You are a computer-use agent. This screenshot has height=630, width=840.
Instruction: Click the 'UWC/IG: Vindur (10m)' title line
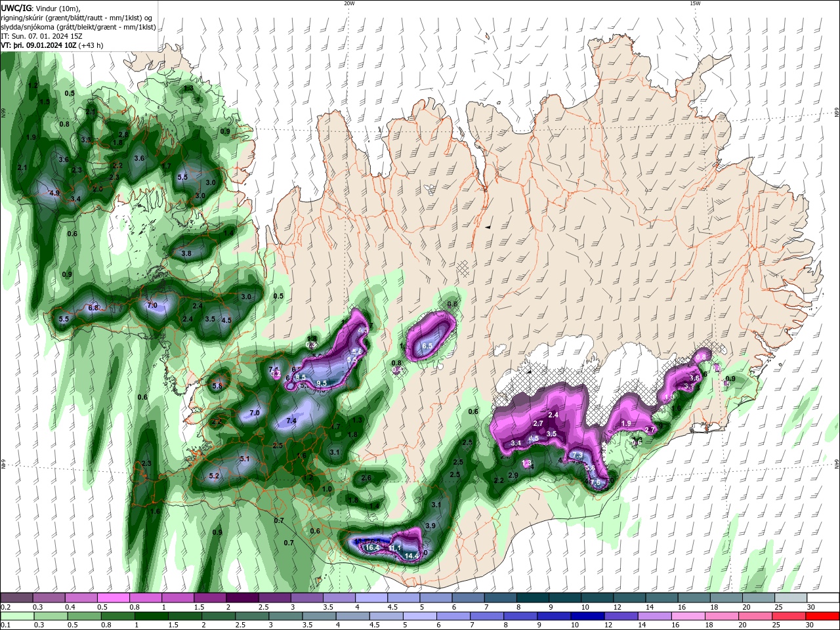[x=39, y=7]
